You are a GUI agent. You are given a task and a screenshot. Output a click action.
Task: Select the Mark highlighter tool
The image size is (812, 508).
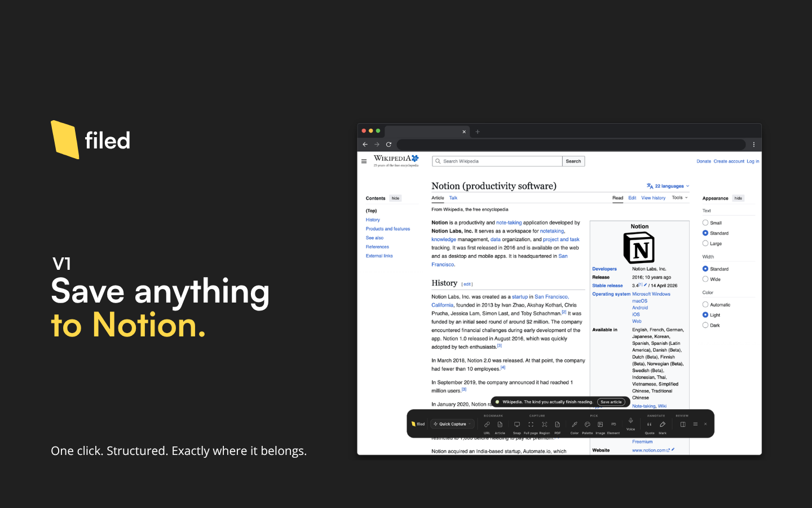(663, 424)
